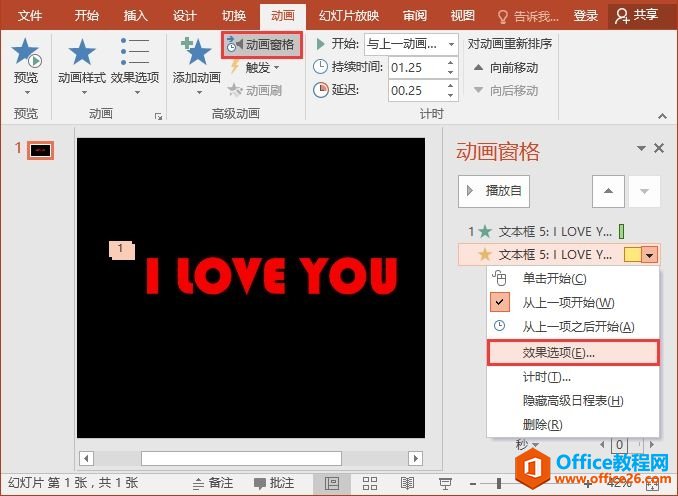The width and height of the screenshot is (678, 496).
Task: Select checked Start With Previous option
Action: click(568, 302)
